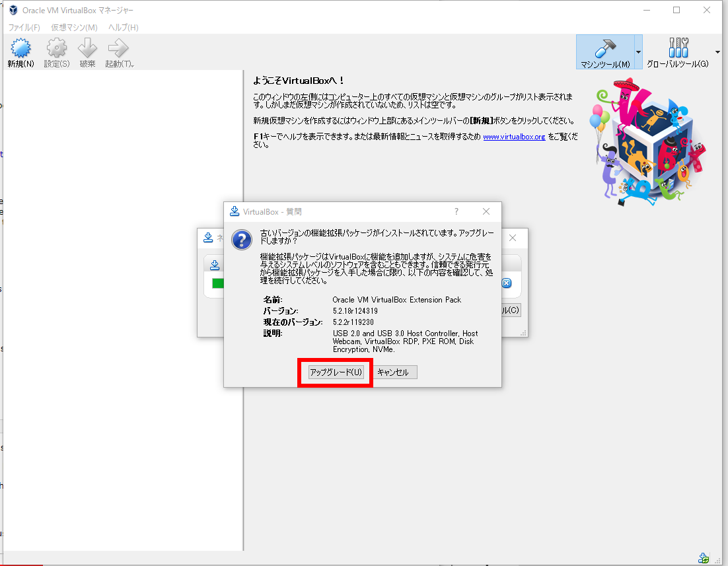Click the blue cancel-download icon in the background dialog
The image size is (728, 566).
tap(507, 283)
